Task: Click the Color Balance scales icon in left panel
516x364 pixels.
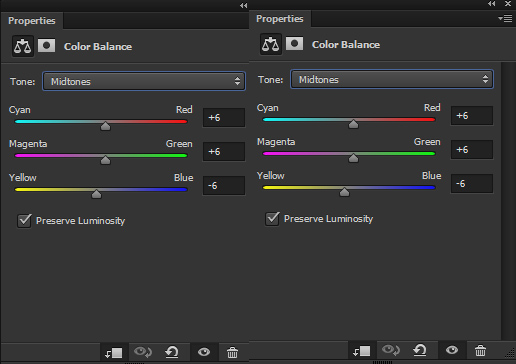Action: pos(23,46)
